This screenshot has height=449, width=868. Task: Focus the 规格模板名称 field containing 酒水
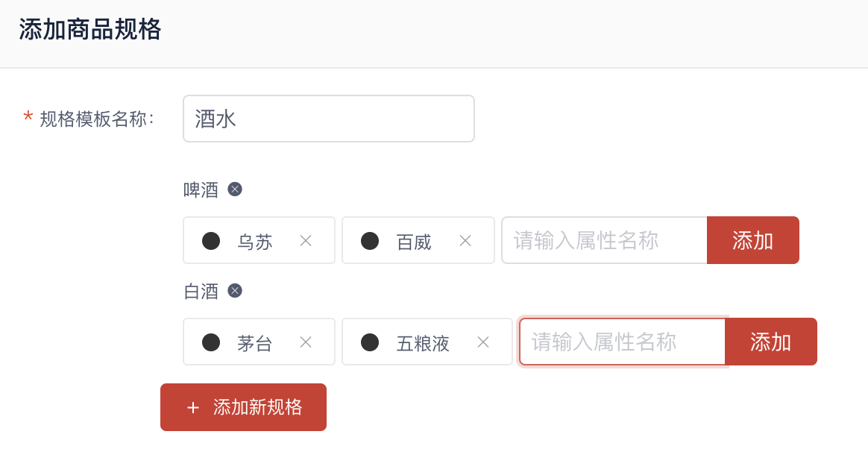[x=329, y=119]
